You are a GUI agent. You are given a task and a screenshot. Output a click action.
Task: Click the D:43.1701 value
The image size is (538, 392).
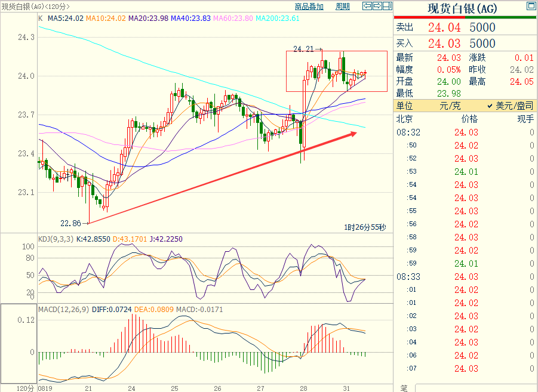click(x=130, y=239)
